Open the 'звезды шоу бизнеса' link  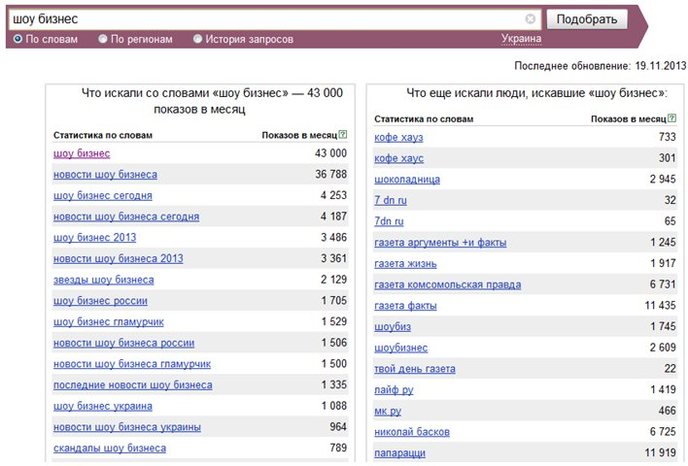click(x=104, y=280)
